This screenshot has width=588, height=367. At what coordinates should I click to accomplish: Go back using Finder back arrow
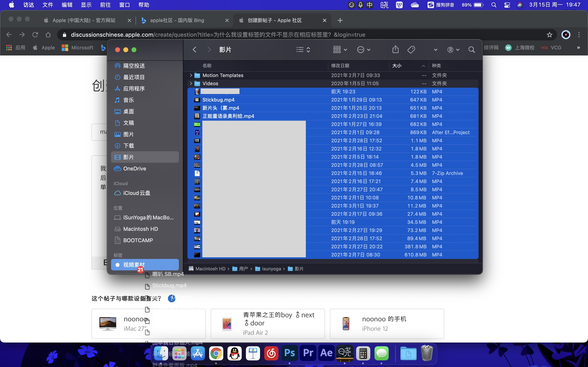[194, 50]
